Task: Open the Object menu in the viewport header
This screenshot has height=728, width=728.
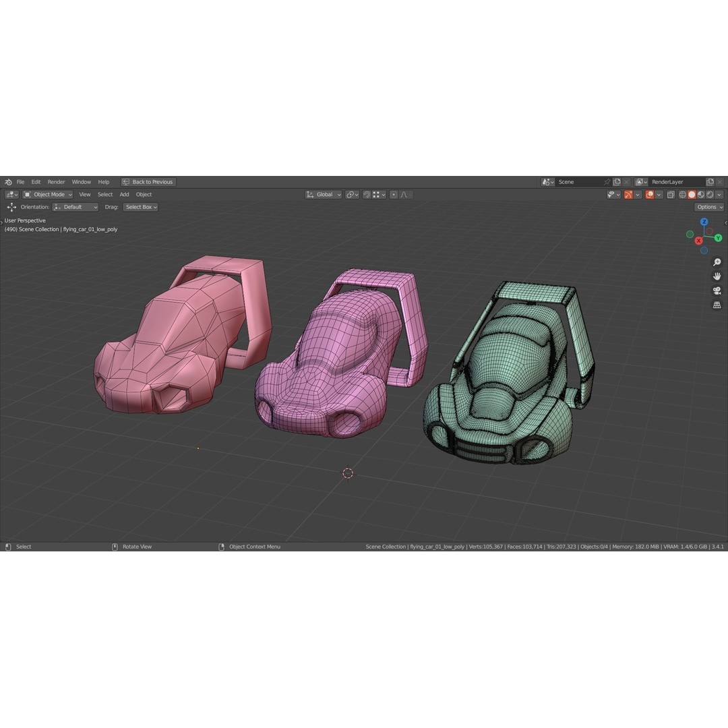Action: tap(143, 194)
